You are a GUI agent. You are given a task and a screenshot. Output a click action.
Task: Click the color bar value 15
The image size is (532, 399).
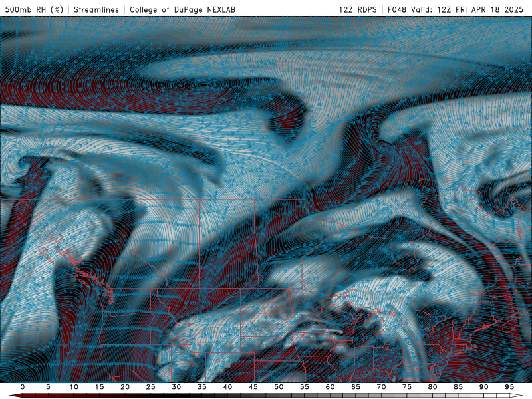click(99, 387)
